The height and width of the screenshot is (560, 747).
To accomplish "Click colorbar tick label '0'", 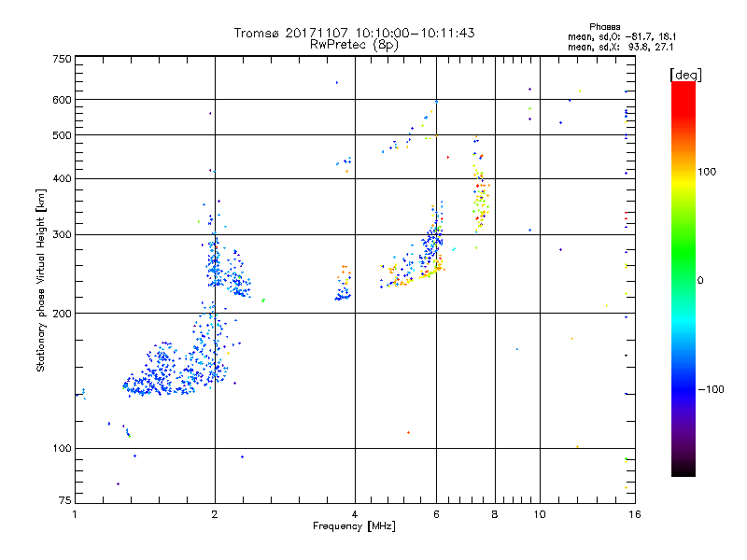I will pos(700,281).
